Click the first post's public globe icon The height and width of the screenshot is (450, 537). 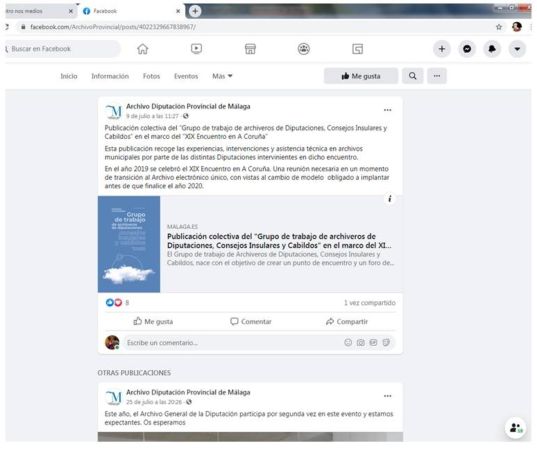186,116
